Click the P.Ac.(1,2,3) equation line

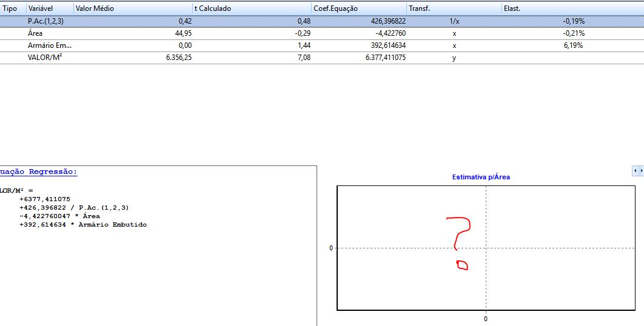[x=74, y=208]
